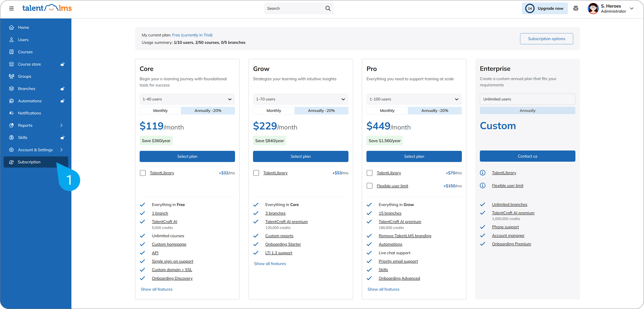Click the Automations sidebar icon
Image resolution: width=644 pixels, height=309 pixels.
pyautogui.click(x=11, y=101)
